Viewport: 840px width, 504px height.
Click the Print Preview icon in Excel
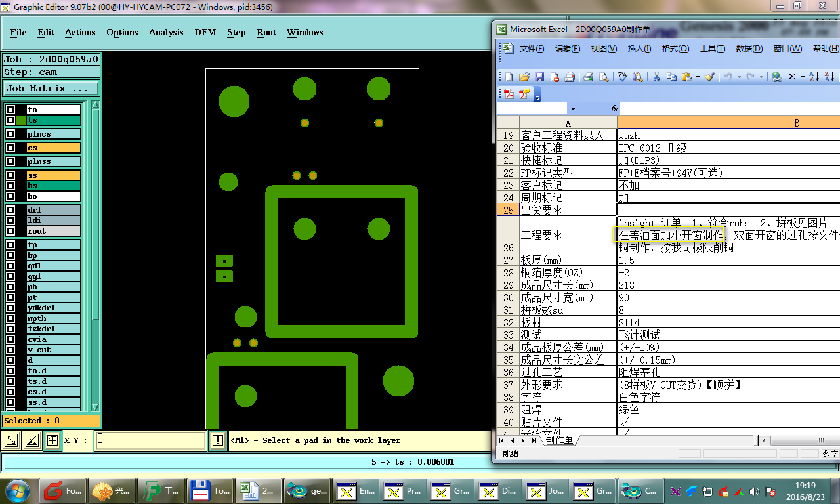click(604, 77)
